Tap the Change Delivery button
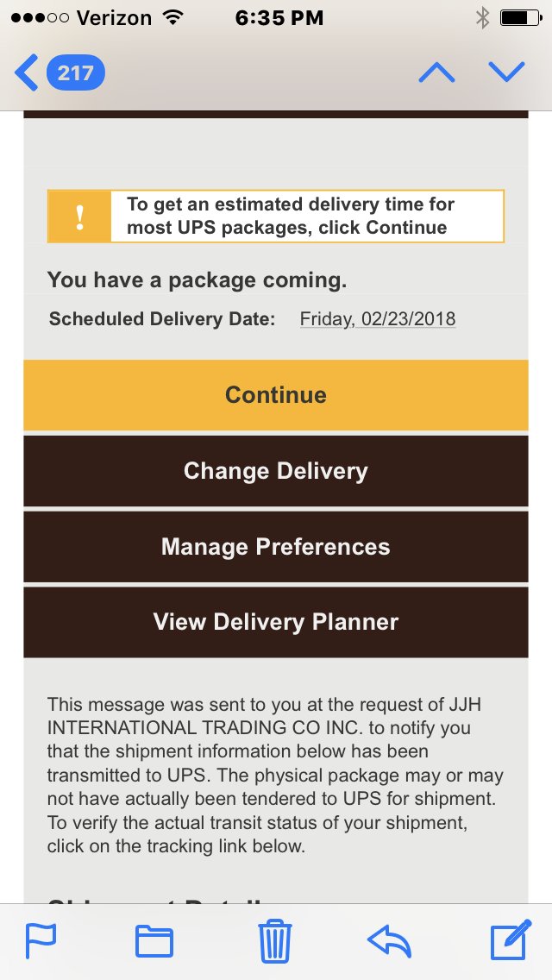 tap(276, 471)
